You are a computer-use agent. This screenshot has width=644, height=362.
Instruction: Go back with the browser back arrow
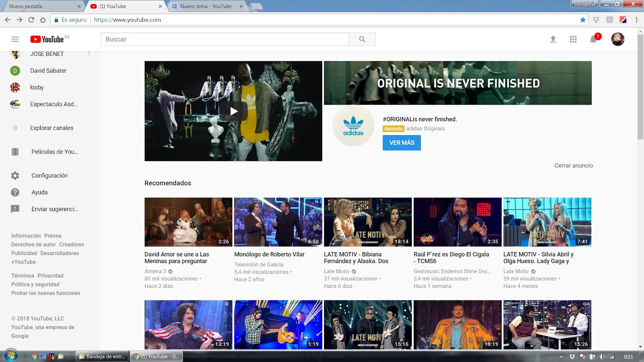pyautogui.click(x=8, y=20)
